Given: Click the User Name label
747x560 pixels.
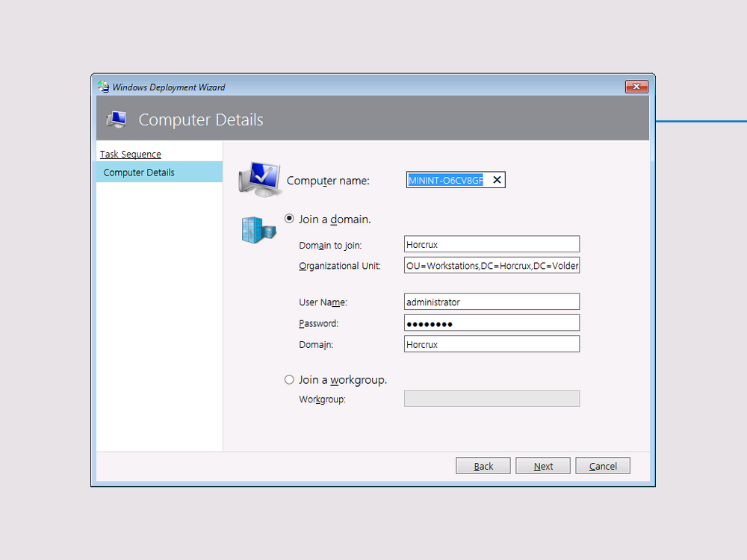Looking at the screenshot, I should pos(323,302).
